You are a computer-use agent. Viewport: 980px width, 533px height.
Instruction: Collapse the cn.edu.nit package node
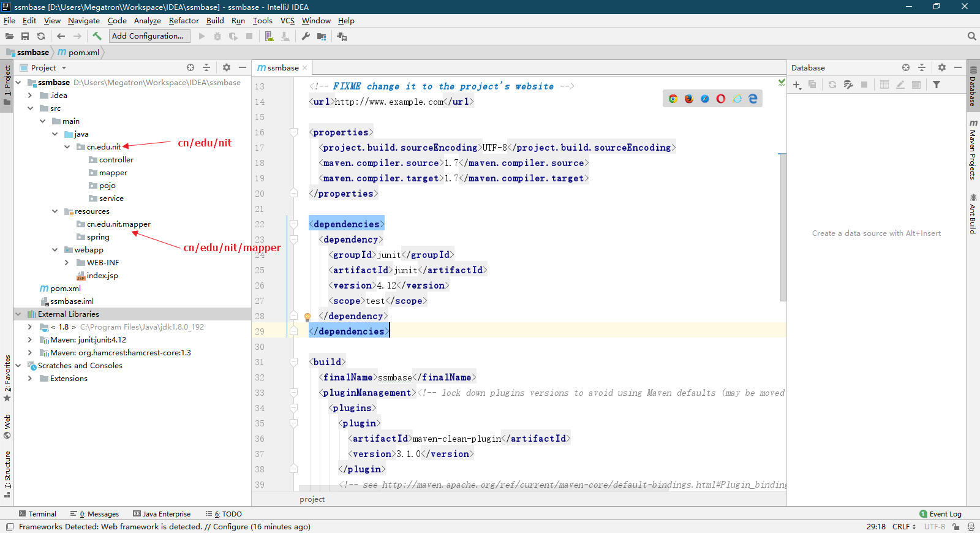(x=67, y=147)
